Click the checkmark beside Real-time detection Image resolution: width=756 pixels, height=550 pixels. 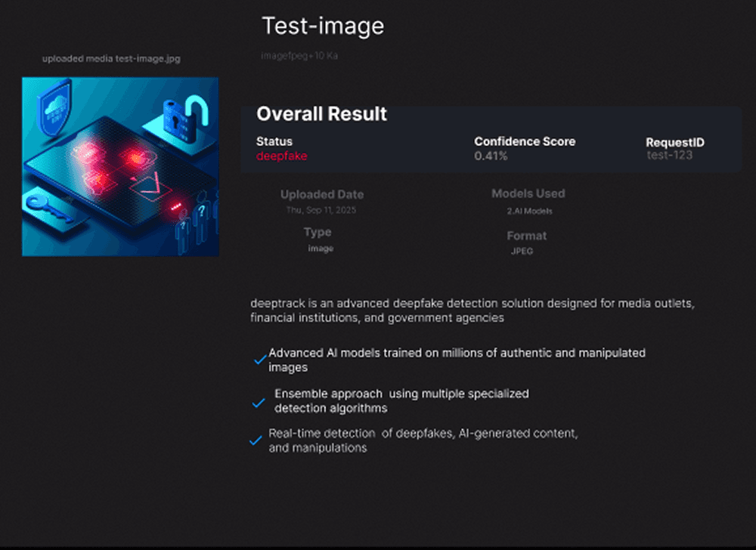256,440
